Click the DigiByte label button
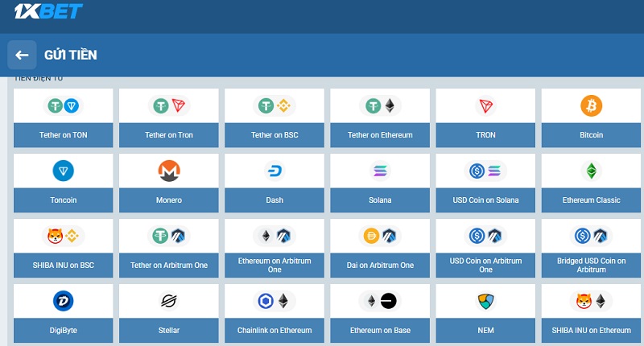The image size is (644, 346). pos(64,331)
